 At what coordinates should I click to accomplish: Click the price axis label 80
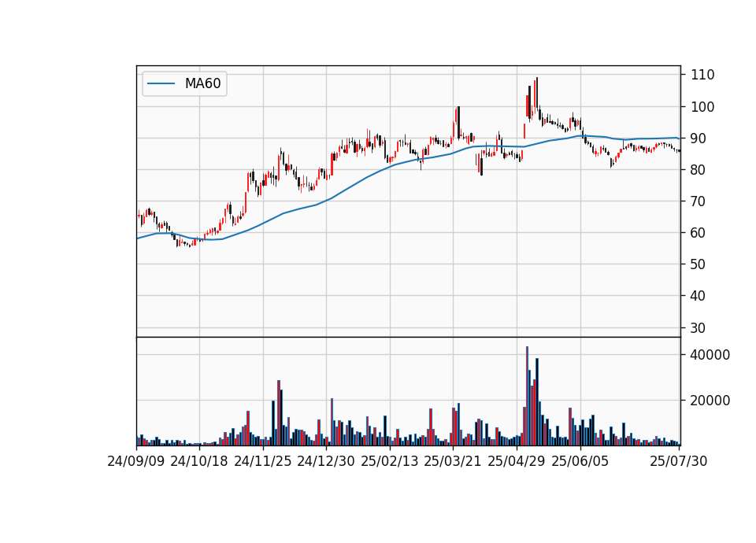coord(699,170)
